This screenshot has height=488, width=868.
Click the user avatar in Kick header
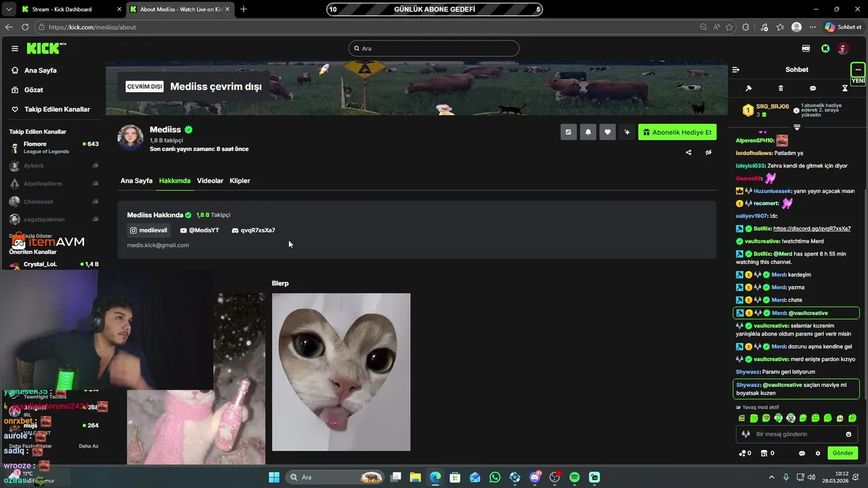click(x=843, y=48)
